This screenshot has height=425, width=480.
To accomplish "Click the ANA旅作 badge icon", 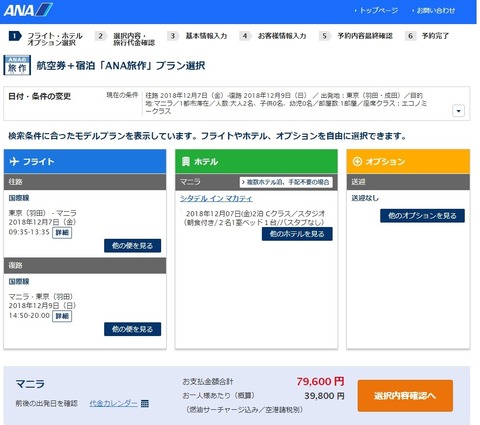I will [17, 65].
